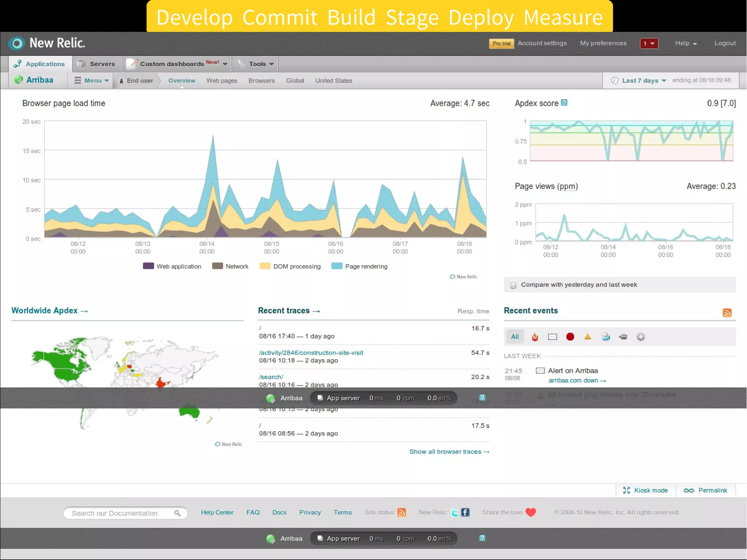Viewport: 747px width, 560px height.
Task: Click the Permalink button
Action: (x=705, y=490)
